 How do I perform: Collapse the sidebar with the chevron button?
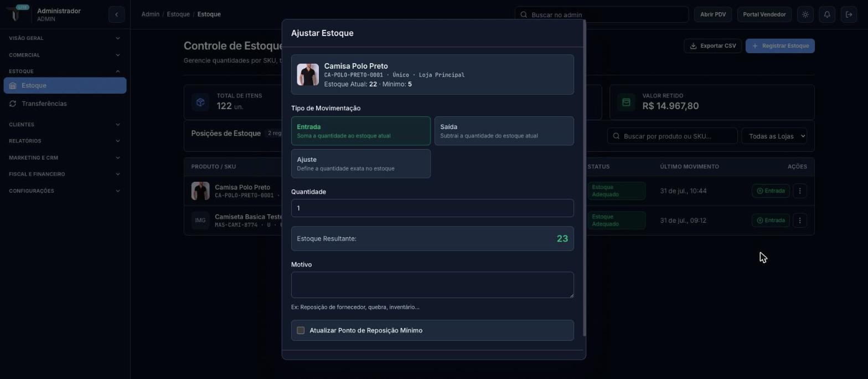click(116, 14)
